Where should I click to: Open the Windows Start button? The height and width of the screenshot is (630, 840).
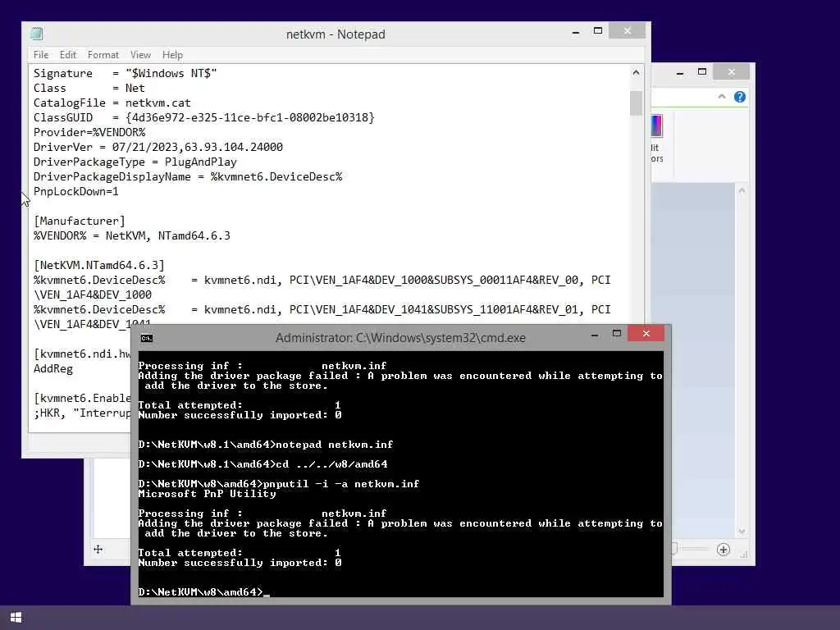click(x=16, y=617)
